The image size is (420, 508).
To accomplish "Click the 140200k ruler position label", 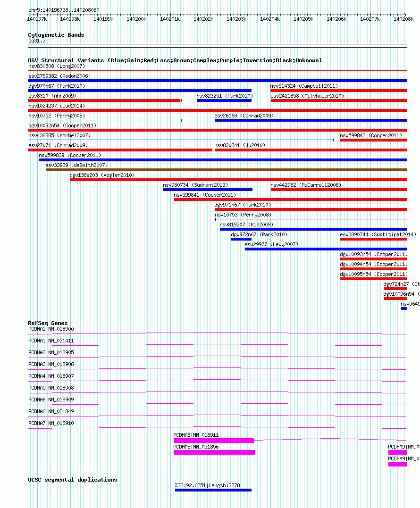I will [x=136, y=19].
